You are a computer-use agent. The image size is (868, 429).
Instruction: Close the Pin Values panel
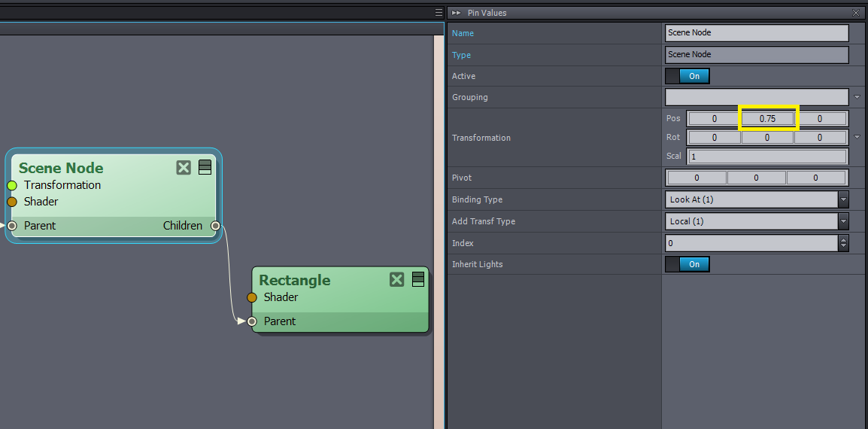855,13
